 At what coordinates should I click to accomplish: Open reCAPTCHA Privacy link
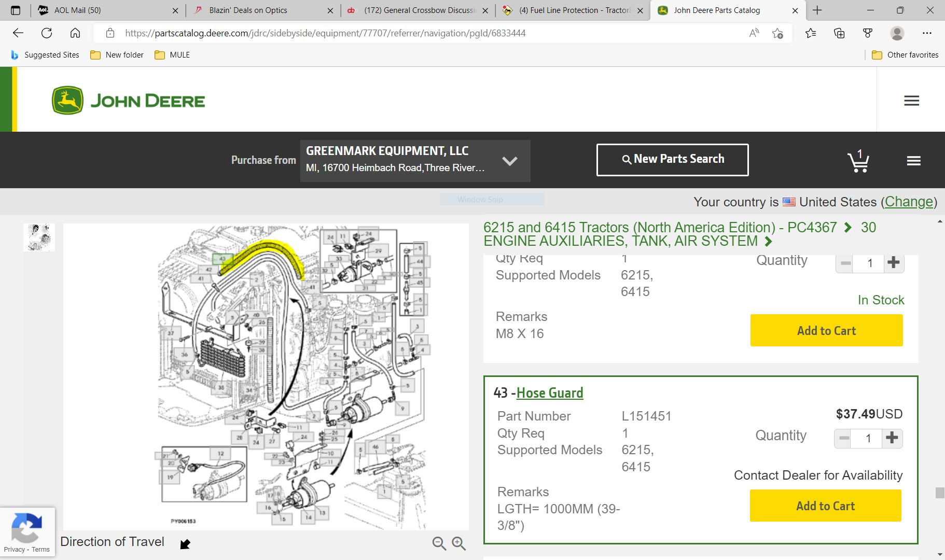click(14, 550)
